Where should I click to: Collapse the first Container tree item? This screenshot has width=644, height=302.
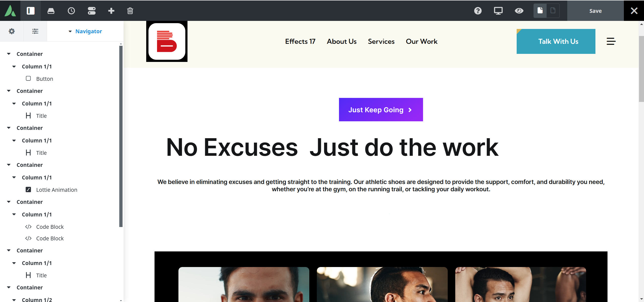[x=9, y=54]
